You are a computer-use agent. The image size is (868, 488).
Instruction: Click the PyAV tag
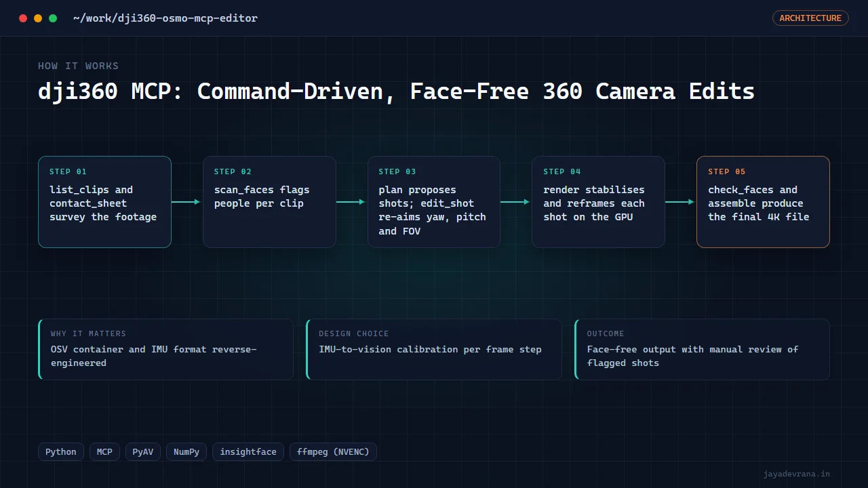tap(143, 452)
